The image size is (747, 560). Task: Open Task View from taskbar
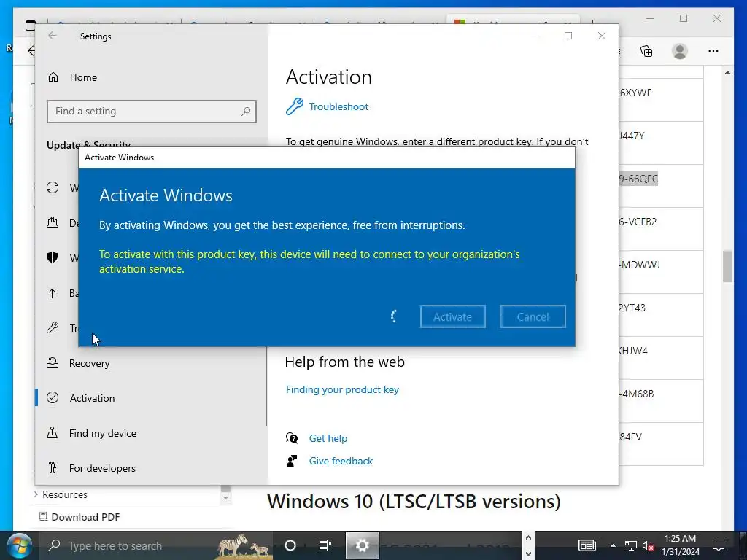point(325,545)
